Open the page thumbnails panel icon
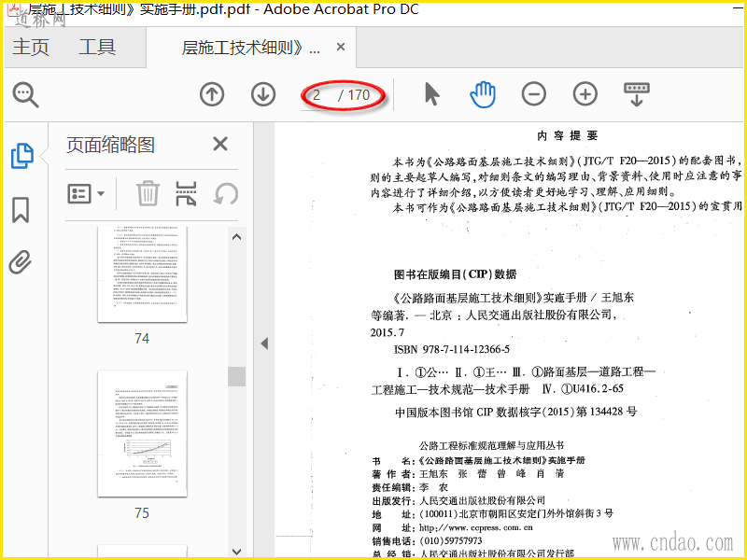The height and width of the screenshot is (560, 747). (x=21, y=156)
